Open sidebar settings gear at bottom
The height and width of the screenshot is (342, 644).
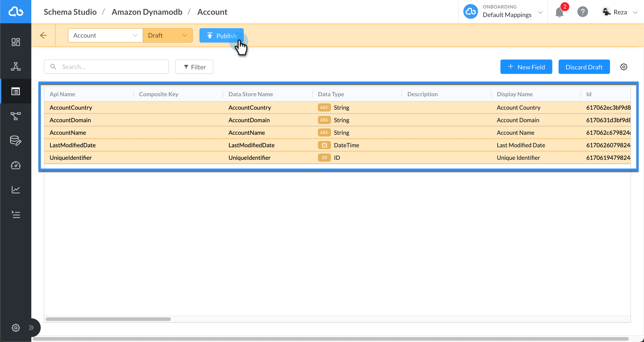coord(15,327)
